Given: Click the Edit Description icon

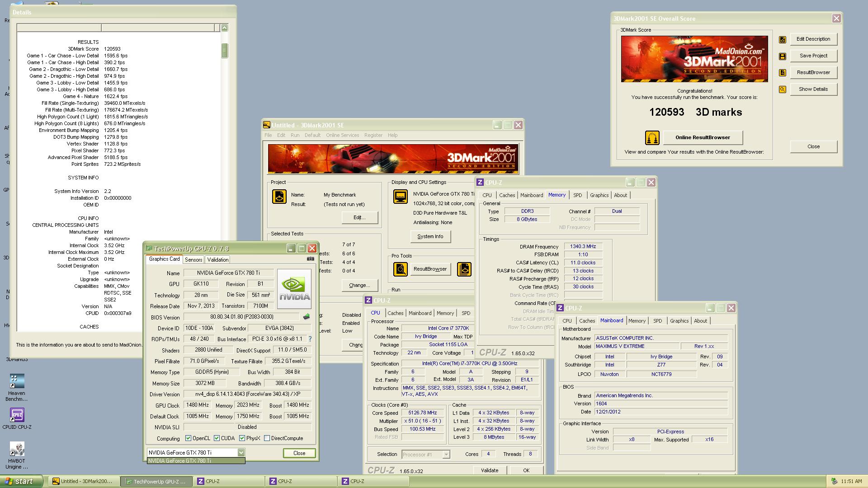Looking at the screenshot, I should coord(783,39).
